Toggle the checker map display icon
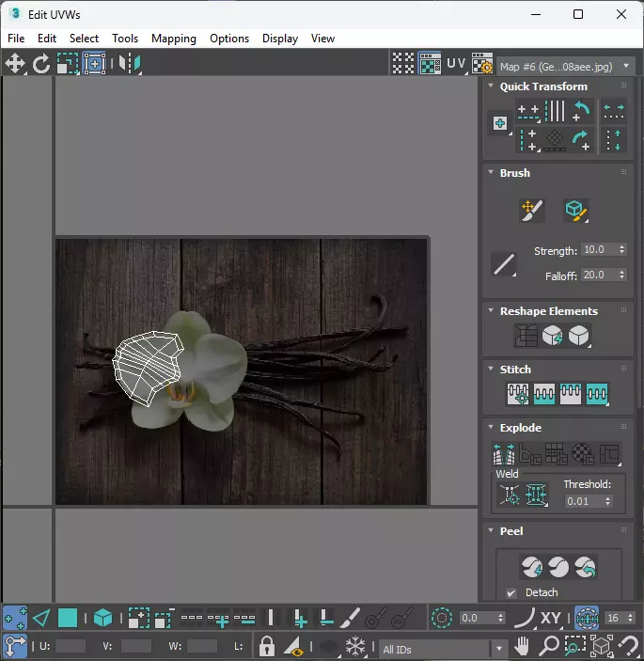Image resolution: width=644 pixels, height=661 pixels. (x=430, y=64)
